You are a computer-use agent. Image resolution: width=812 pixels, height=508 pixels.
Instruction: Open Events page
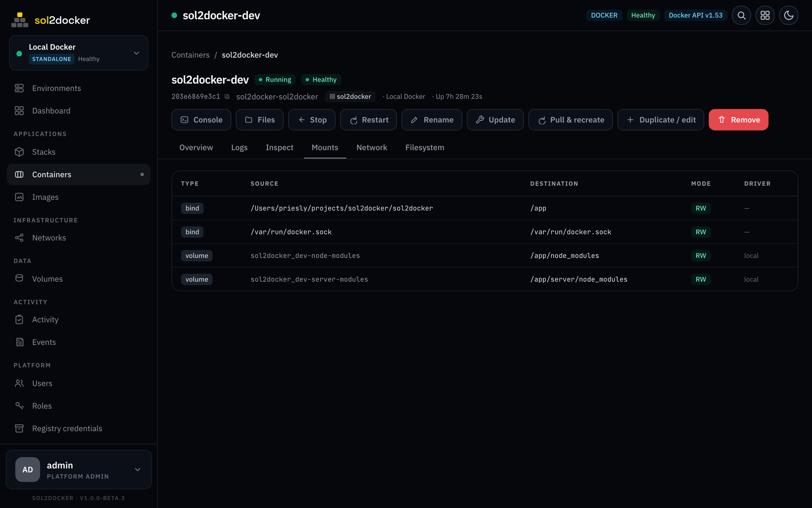(79, 342)
